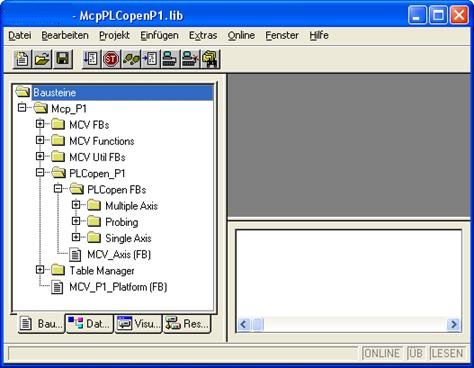Click the Login toolbar icon
The height and width of the screenshot is (368, 474).
click(170, 59)
